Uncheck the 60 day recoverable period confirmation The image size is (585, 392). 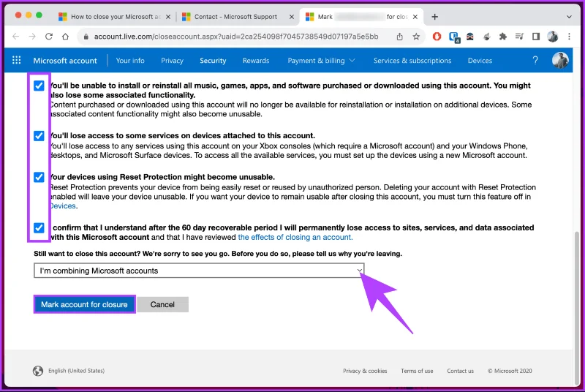(39, 227)
